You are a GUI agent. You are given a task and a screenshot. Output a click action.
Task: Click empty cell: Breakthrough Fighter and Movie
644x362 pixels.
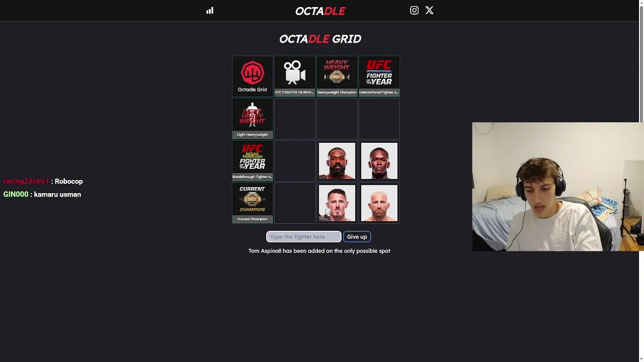pyautogui.click(x=295, y=161)
